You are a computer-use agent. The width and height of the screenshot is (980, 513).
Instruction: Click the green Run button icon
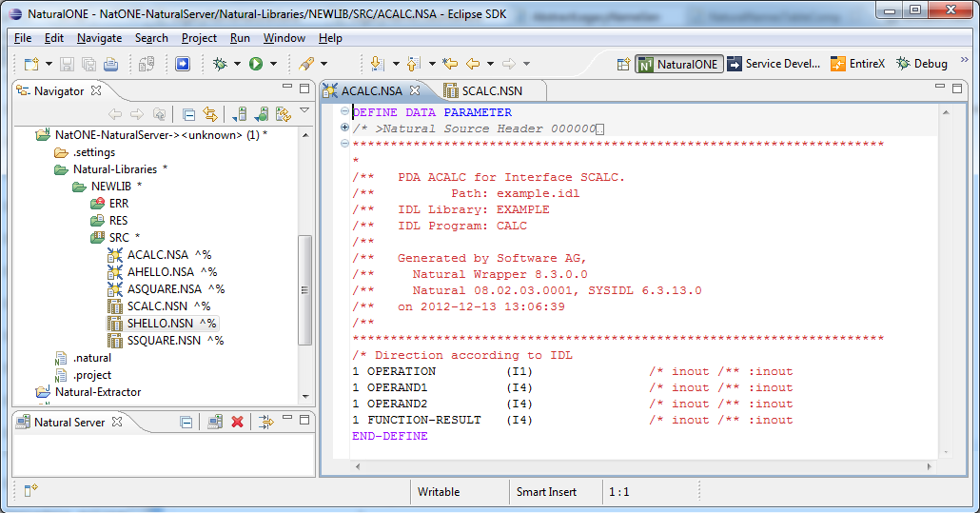coord(256,64)
